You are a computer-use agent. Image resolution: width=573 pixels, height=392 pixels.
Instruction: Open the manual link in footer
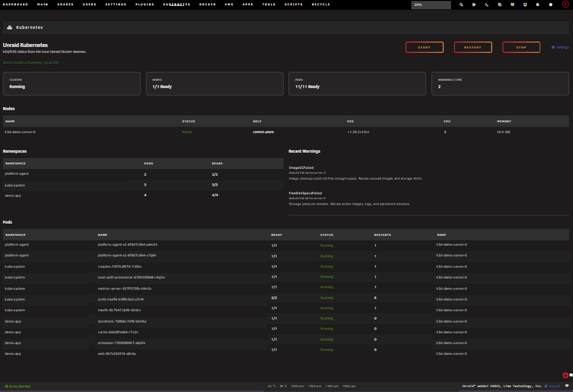pos(554,386)
